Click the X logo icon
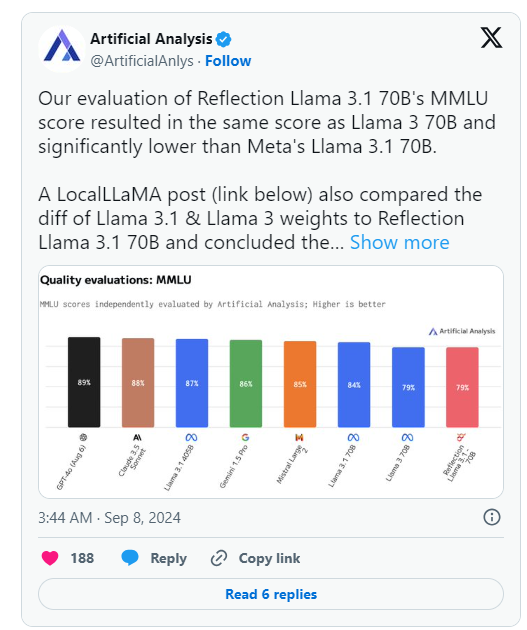The height and width of the screenshot is (630, 527). [x=491, y=38]
